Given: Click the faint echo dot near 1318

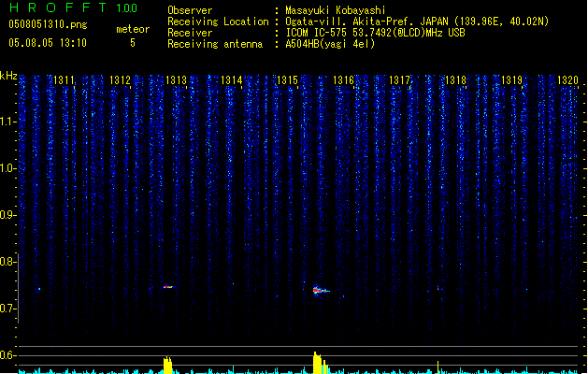Looking at the screenshot, I should [x=438, y=288].
